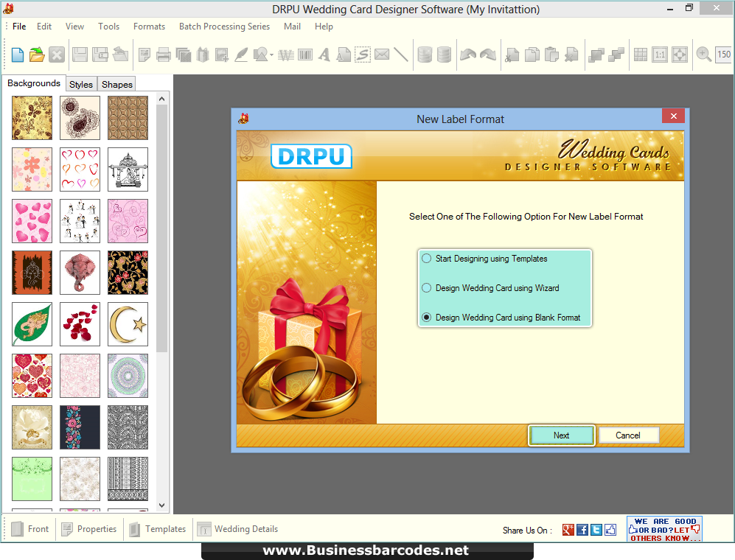Viewport: 735px width, 560px height.
Task: Switch to the Shapes tab
Action: [x=117, y=84]
